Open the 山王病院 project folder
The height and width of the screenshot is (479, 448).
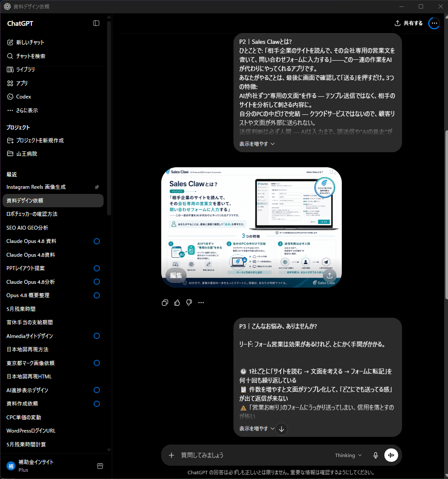tap(22, 154)
